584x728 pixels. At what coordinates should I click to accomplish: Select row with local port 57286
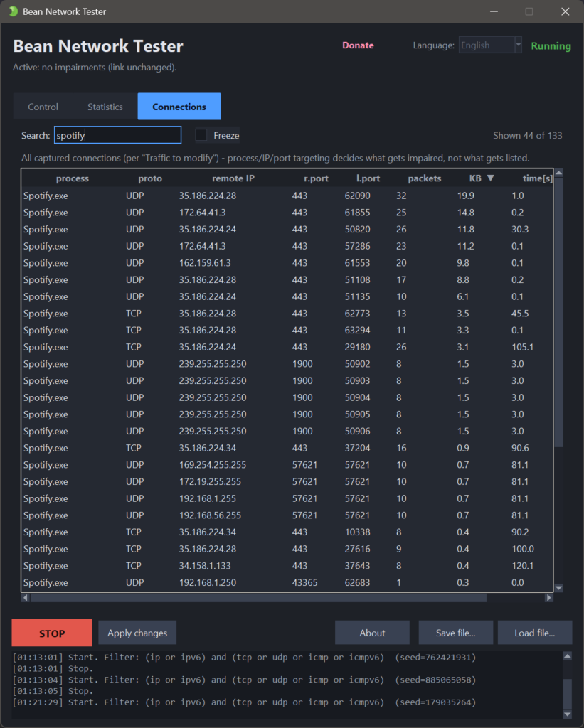tap(287, 246)
